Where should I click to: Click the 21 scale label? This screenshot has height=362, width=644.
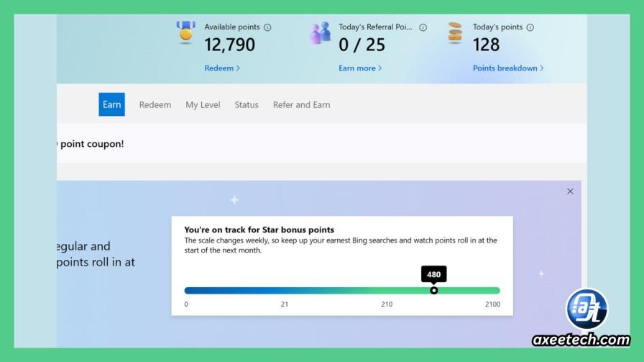pos(285,304)
